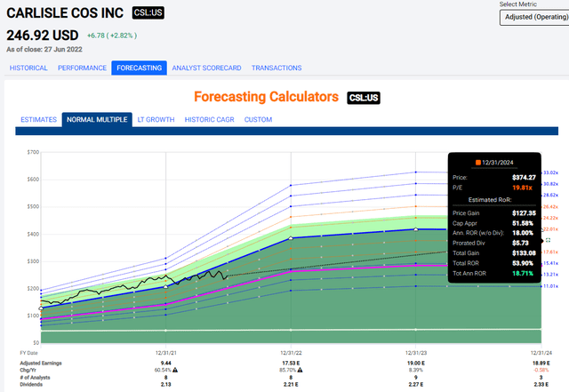This screenshot has height=392, width=569.
Task: Click the 2.27 E dividends value
Action: pos(416,384)
